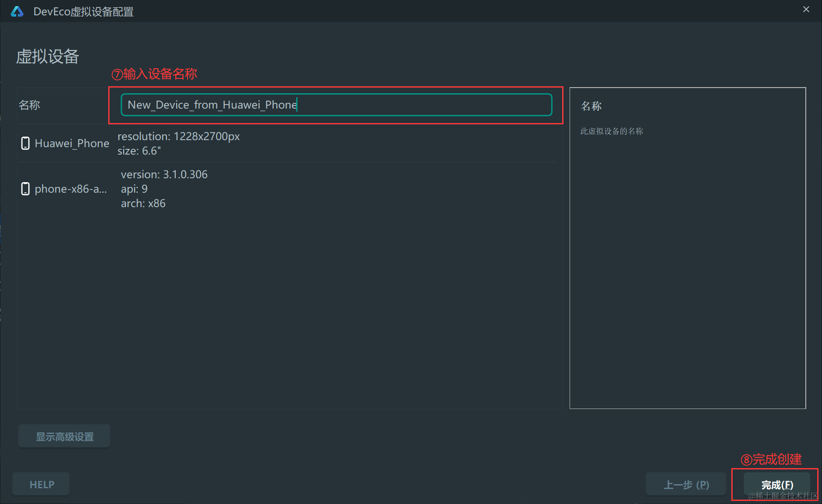
Task: Select the phone-x86-a... image label
Action: pos(71,189)
